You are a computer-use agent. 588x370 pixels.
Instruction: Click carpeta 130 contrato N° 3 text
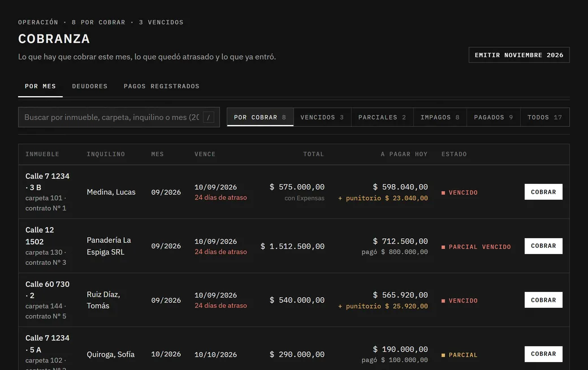tap(46, 257)
